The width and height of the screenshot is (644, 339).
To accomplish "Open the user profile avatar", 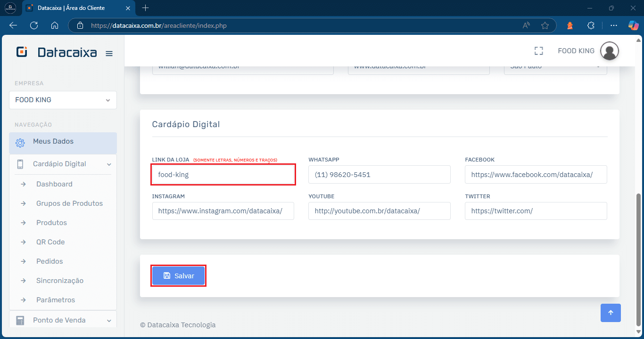I will click(x=609, y=51).
